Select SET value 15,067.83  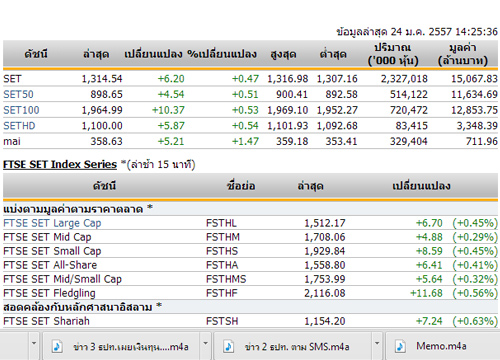474,79
